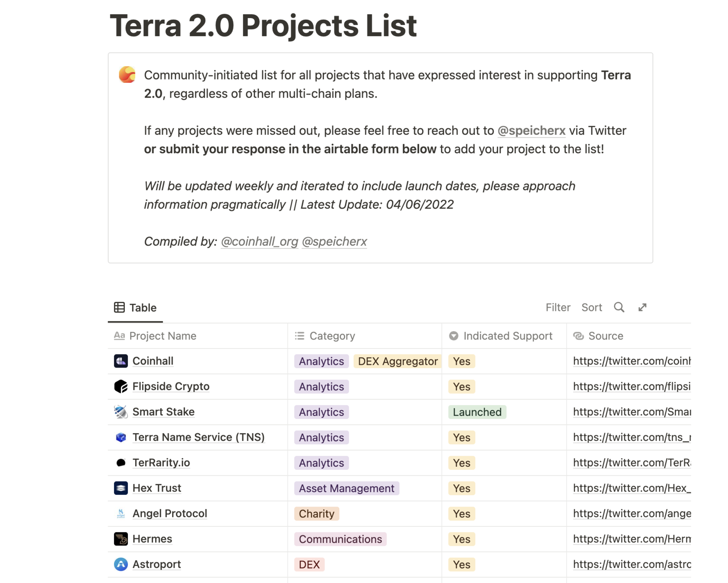Click the DEX tag for Astroport
Screen dimensions: 728x583
tap(309, 564)
